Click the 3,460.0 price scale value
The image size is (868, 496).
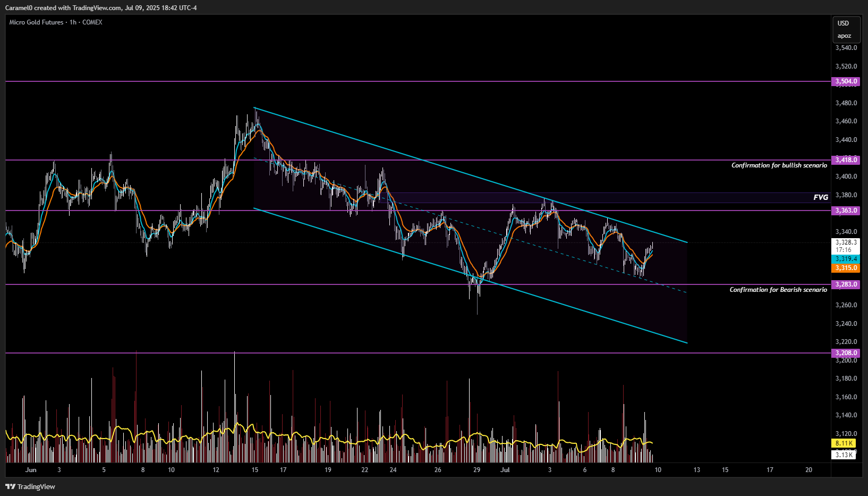coord(846,121)
